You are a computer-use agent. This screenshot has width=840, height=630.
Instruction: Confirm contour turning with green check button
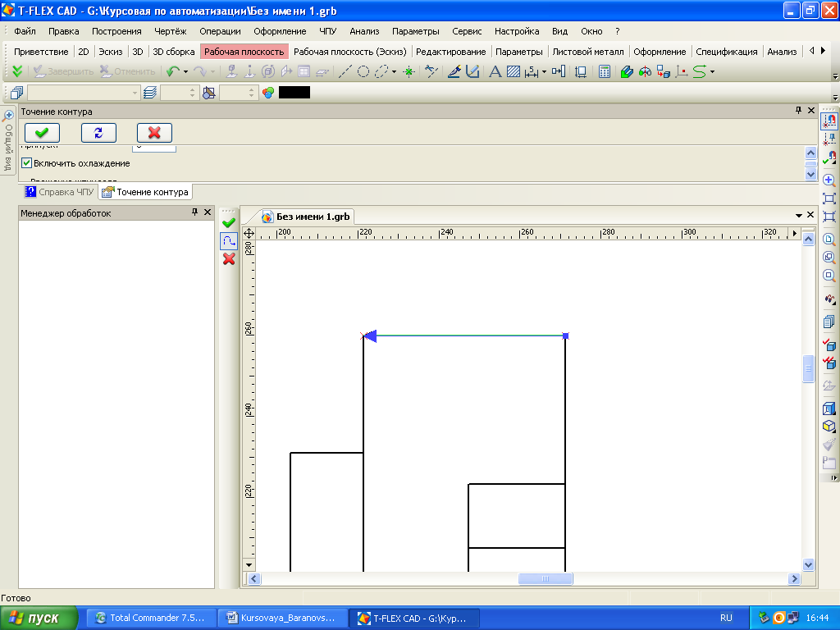point(42,132)
